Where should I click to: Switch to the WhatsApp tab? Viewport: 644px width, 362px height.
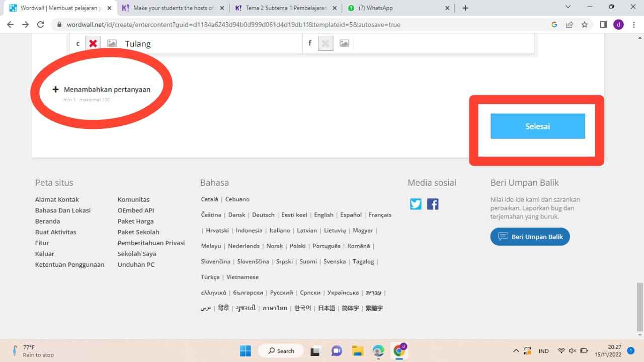tap(399, 8)
